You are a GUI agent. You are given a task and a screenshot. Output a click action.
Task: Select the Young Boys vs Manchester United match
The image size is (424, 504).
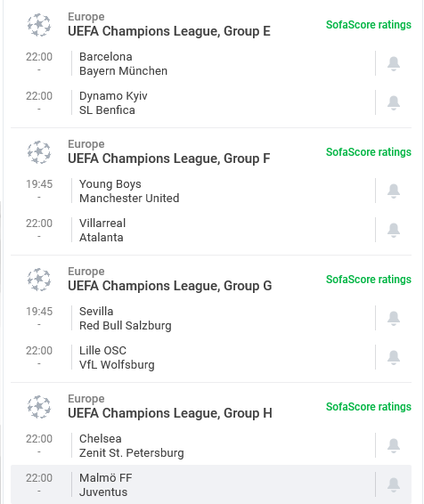pos(211,191)
